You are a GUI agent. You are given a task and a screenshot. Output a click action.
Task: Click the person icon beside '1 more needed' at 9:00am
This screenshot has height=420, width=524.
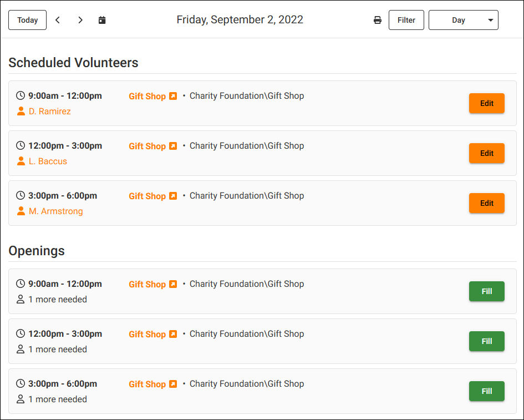21,299
